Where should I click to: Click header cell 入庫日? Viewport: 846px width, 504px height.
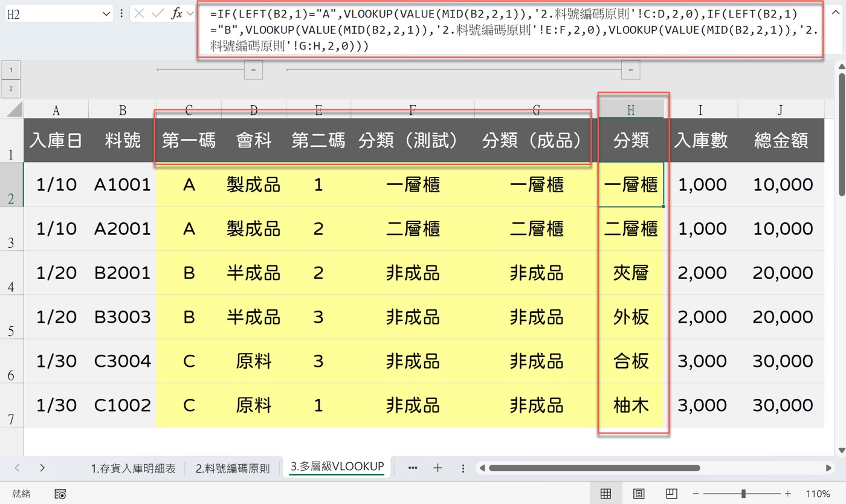pyautogui.click(x=56, y=140)
